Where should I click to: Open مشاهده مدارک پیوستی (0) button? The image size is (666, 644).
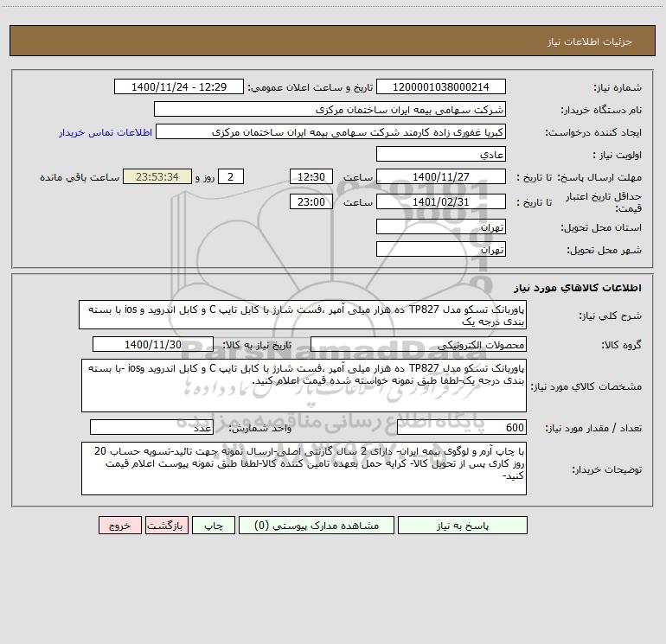[x=317, y=525]
